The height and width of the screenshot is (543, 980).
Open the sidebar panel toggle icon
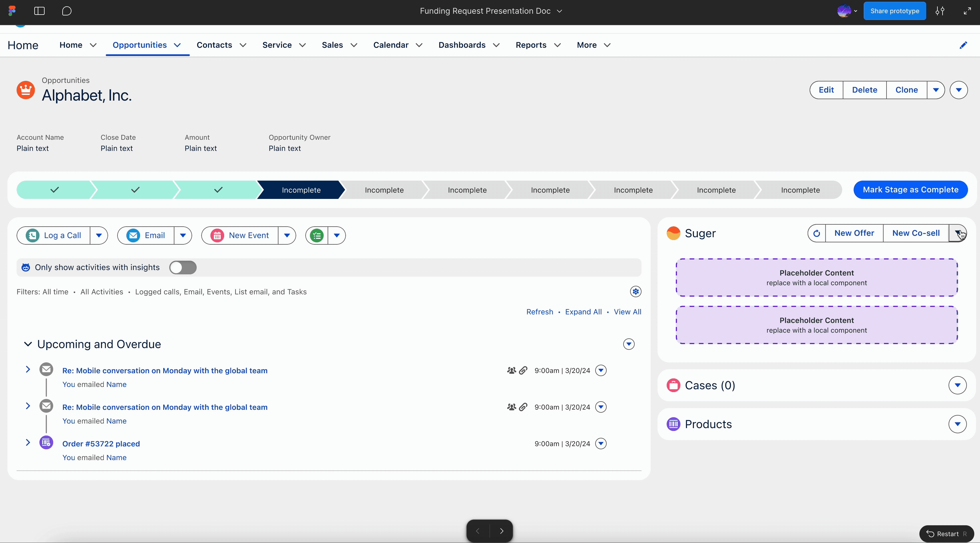pyautogui.click(x=39, y=11)
